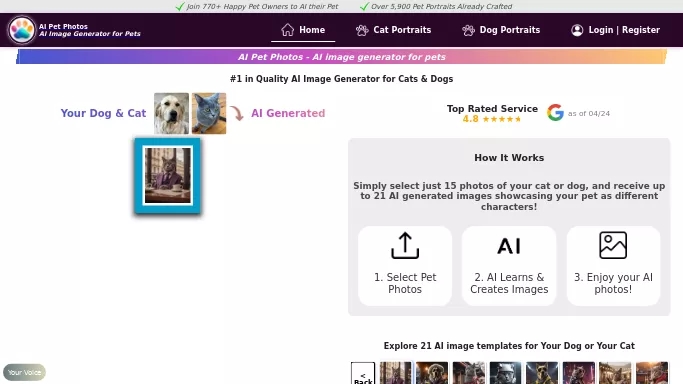
Task: Click 'as of 04/24' text
Action: point(588,113)
